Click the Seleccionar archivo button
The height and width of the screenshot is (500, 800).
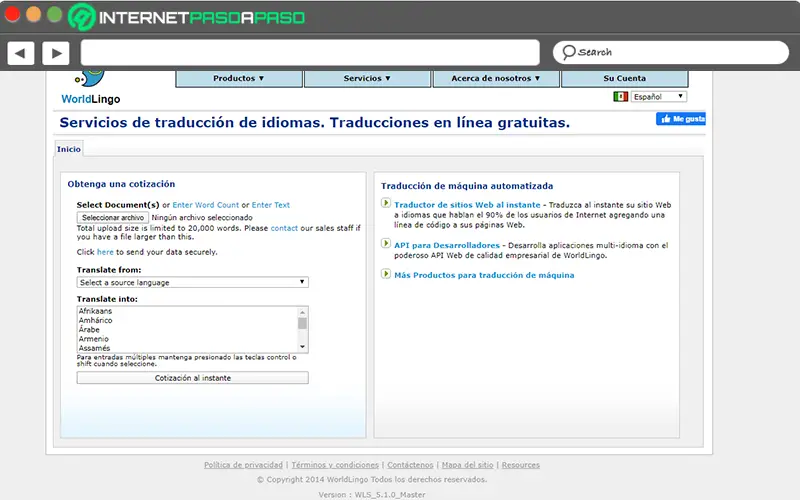pyautogui.click(x=113, y=217)
